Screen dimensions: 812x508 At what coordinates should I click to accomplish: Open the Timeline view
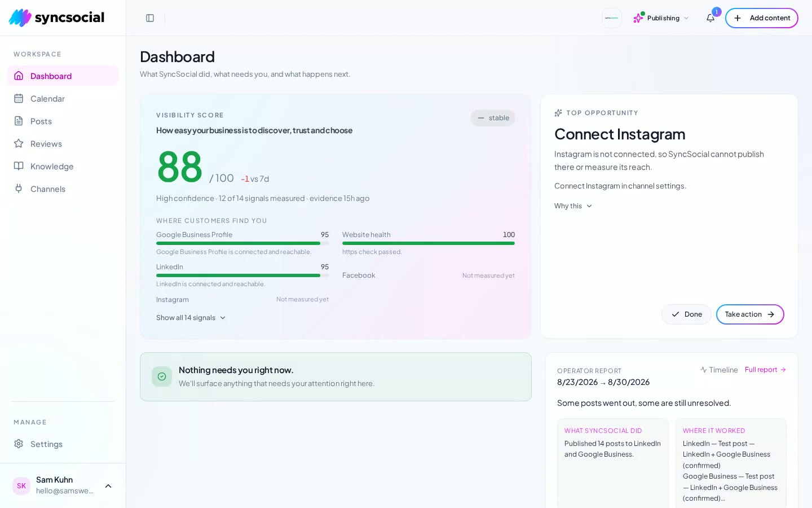(719, 370)
